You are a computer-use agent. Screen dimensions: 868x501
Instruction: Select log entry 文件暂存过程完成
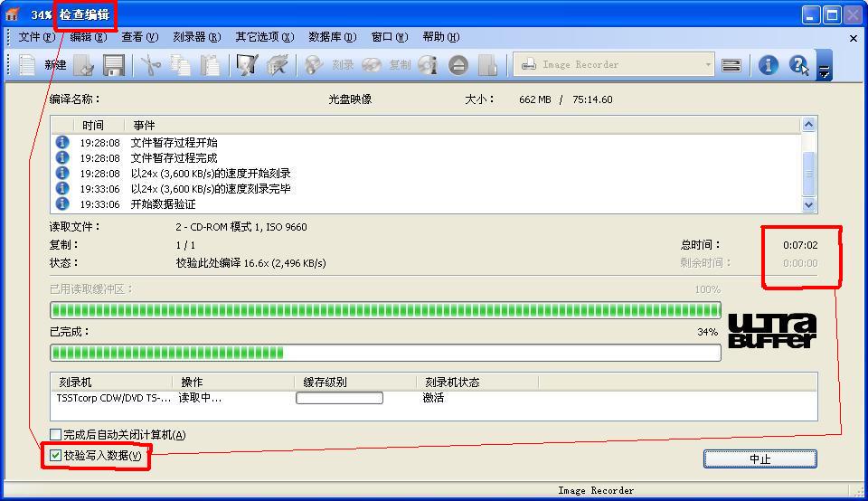pyautogui.click(x=174, y=158)
